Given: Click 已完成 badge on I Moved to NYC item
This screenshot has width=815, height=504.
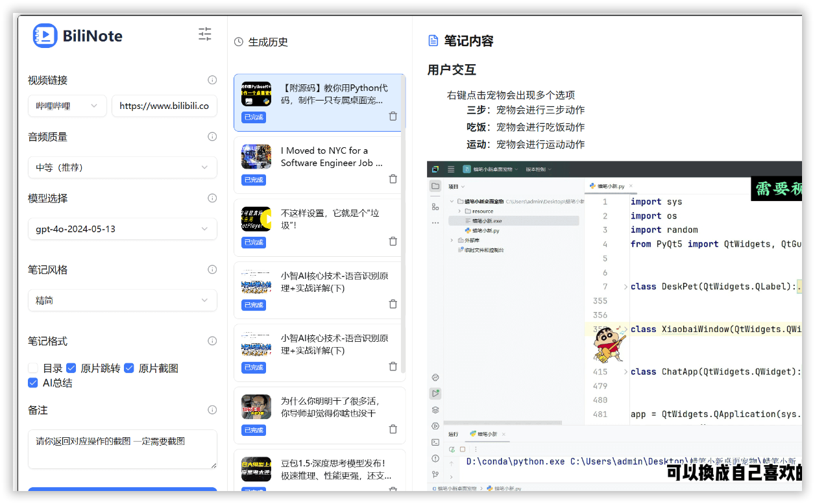Looking at the screenshot, I should [x=254, y=180].
